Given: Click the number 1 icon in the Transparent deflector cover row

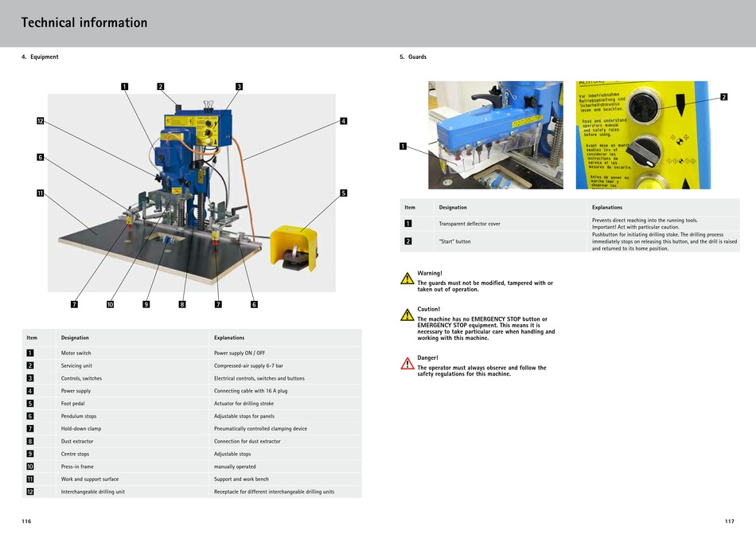Looking at the screenshot, I should pos(408,224).
